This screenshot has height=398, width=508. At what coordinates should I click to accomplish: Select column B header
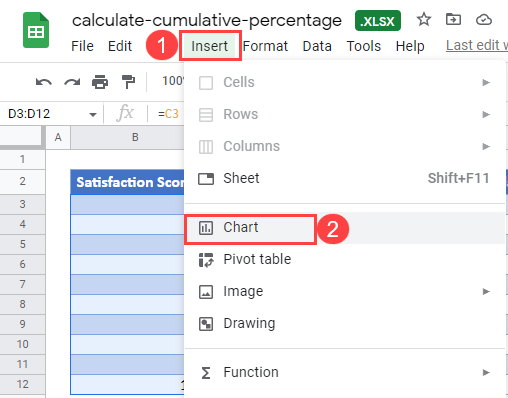135,137
